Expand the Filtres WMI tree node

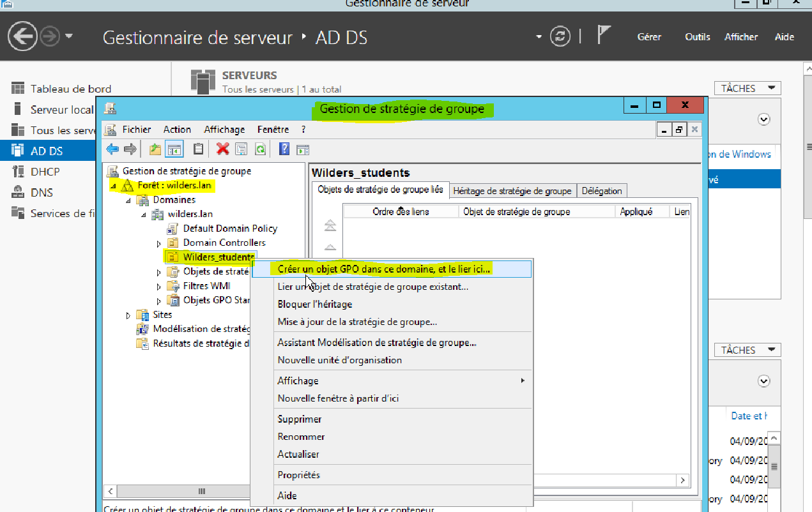pos(158,285)
